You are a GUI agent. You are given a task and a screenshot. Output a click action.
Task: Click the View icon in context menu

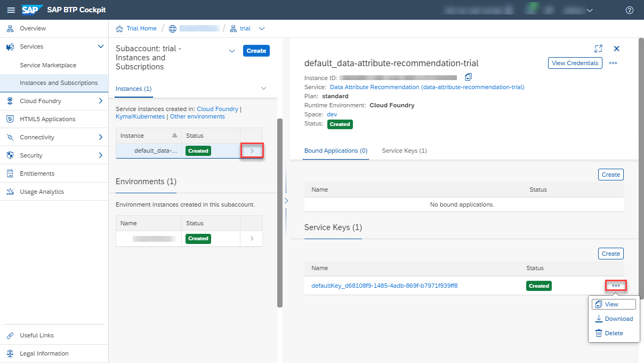(598, 304)
